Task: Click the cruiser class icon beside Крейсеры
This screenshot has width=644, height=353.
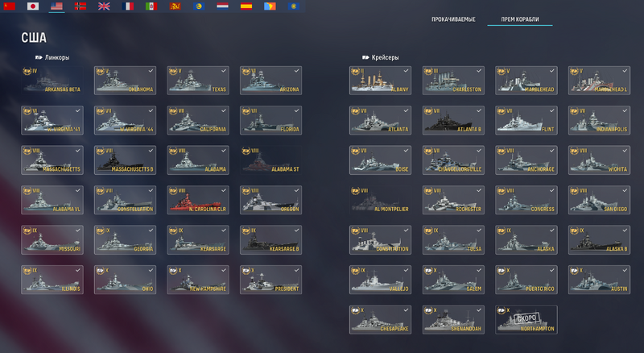Action: click(x=365, y=57)
